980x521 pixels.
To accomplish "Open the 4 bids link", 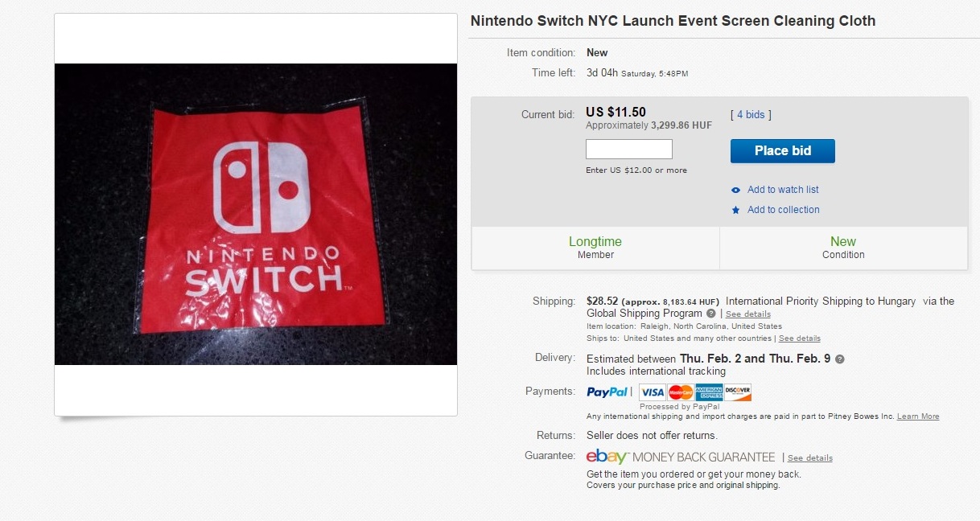I will 751,115.
